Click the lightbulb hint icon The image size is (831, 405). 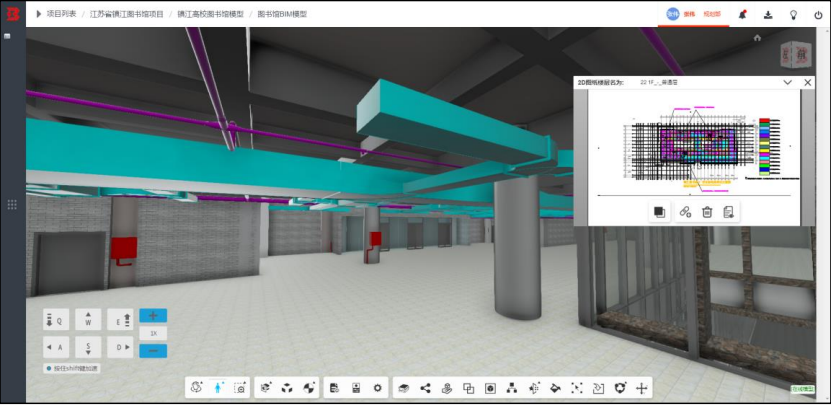point(793,15)
